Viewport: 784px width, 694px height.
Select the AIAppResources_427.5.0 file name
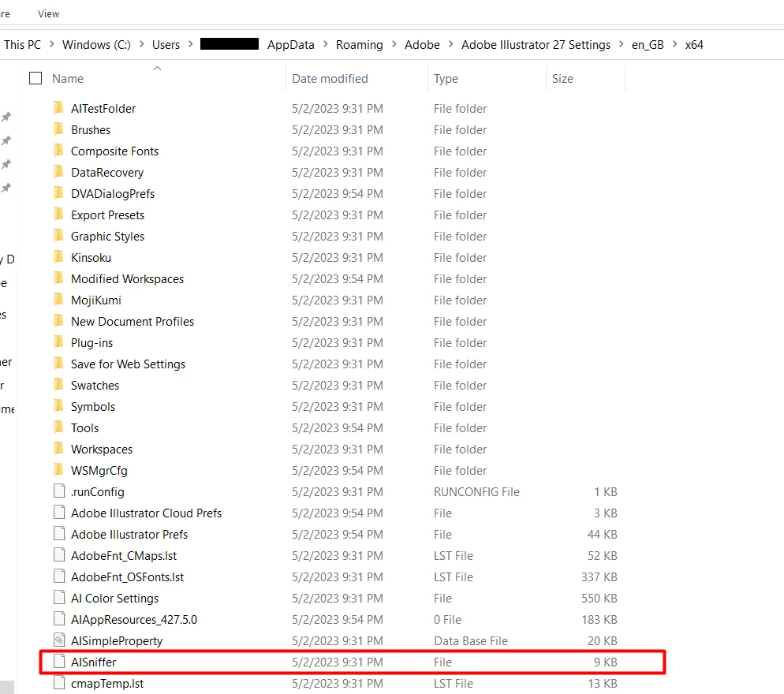(134, 620)
